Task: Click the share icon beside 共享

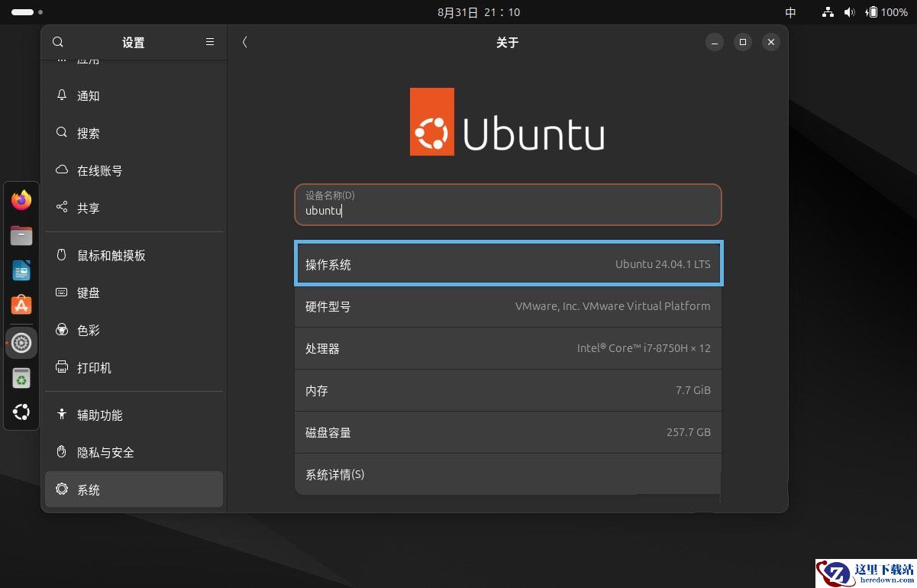Action: click(62, 208)
